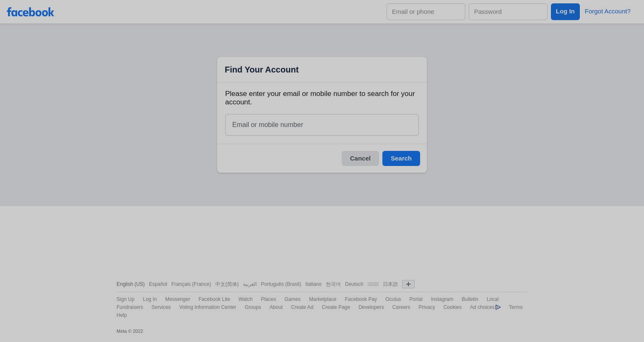
Task: Switch language to Português (Brasil)
Action: 281,284
